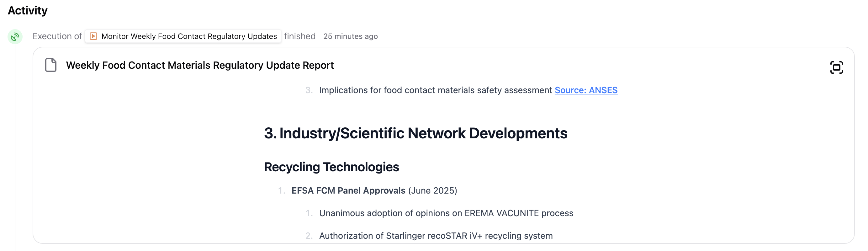Screen dimensions: 868x251
Task: Click the document file icon beside report title
Action: [51, 65]
